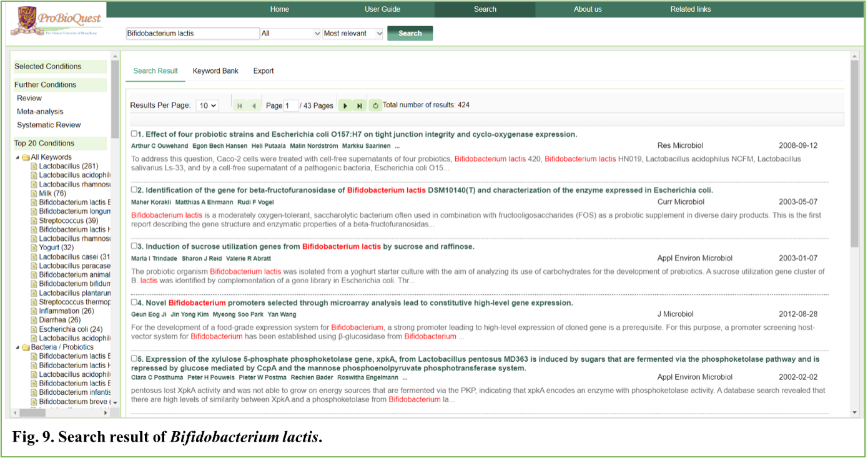Tick the checkbox beside result 5

pos(134,359)
